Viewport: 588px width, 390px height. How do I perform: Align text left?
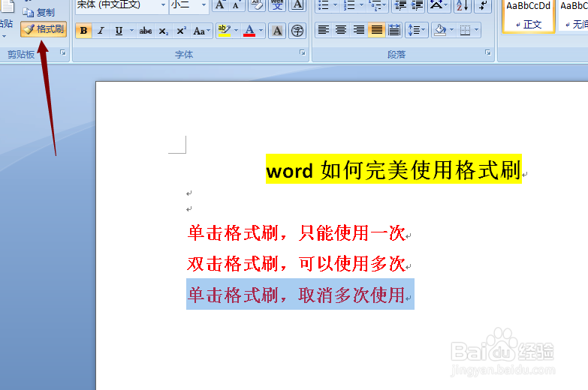coord(324,30)
